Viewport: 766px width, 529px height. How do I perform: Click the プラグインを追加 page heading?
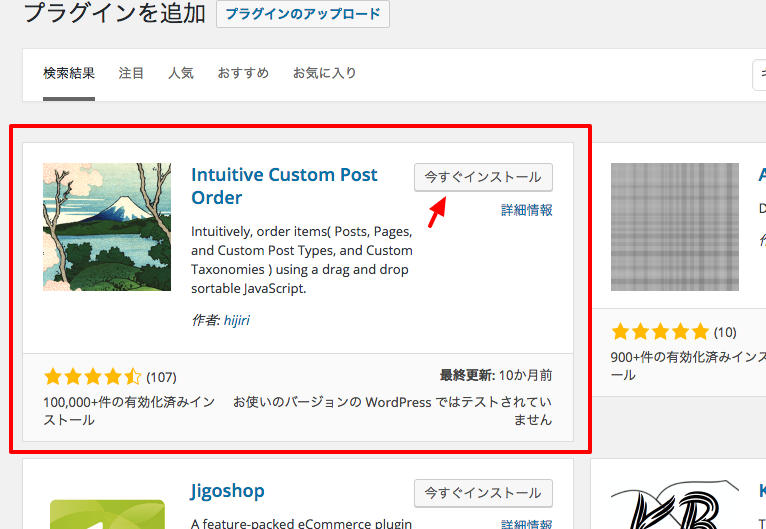click(114, 13)
